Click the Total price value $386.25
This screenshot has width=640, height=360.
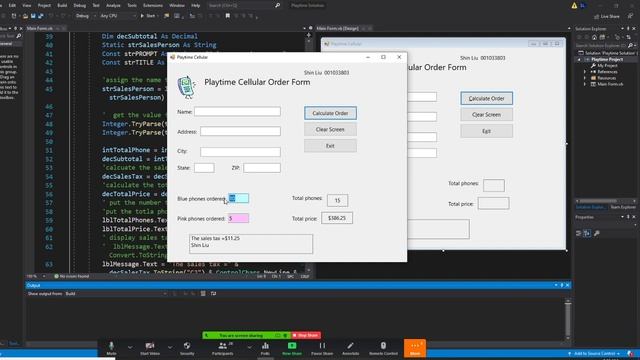337,218
